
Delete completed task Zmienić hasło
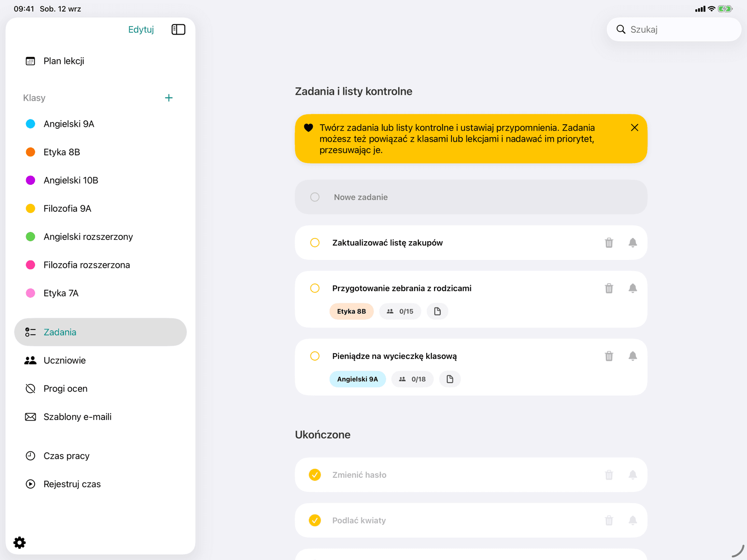click(609, 475)
